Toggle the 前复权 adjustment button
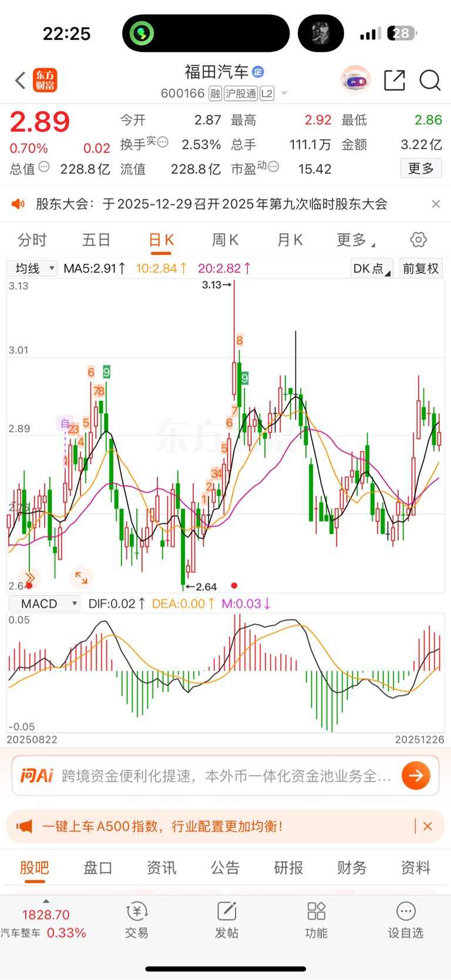The height and width of the screenshot is (980, 451). pos(421,268)
